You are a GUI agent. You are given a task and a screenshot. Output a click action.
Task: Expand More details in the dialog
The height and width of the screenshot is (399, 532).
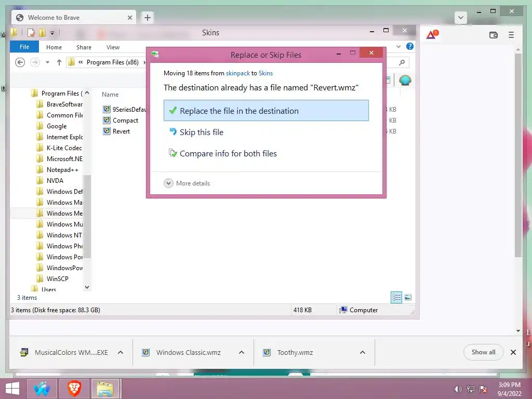[187, 183]
